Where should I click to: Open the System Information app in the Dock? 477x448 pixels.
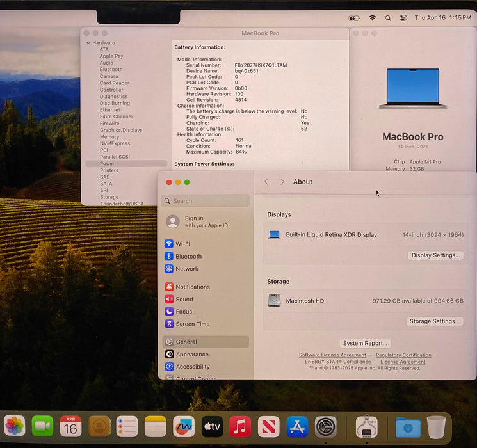367,426
